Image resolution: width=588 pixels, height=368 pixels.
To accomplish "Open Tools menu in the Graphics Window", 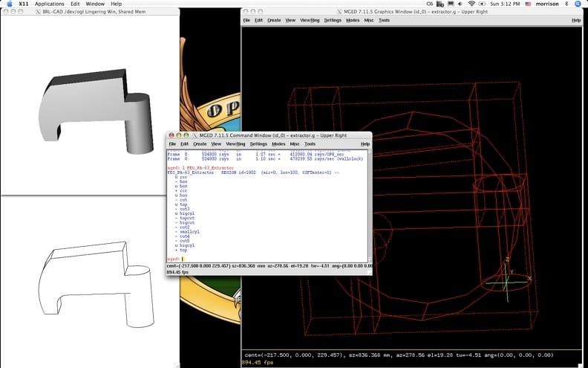I will pyautogui.click(x=385, y=20).
